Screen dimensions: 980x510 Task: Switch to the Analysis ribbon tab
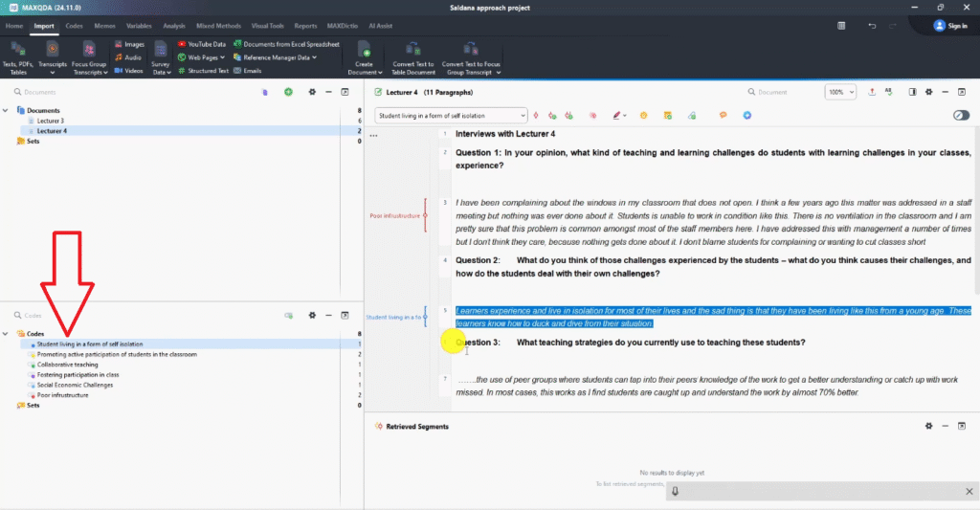(x=173, y=26)
